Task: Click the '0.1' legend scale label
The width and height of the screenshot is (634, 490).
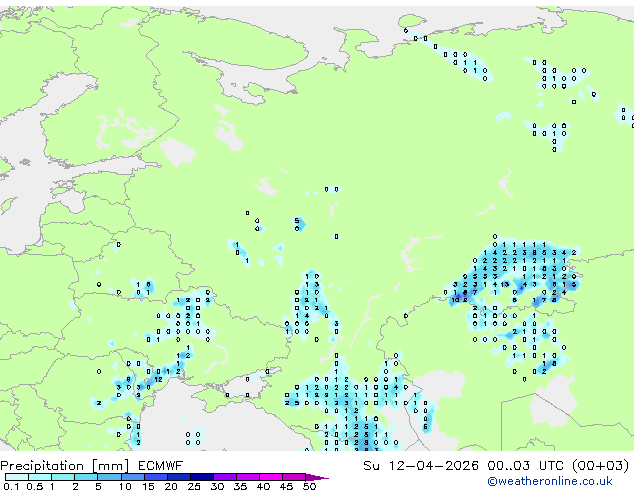Action: tap(11, 486)
